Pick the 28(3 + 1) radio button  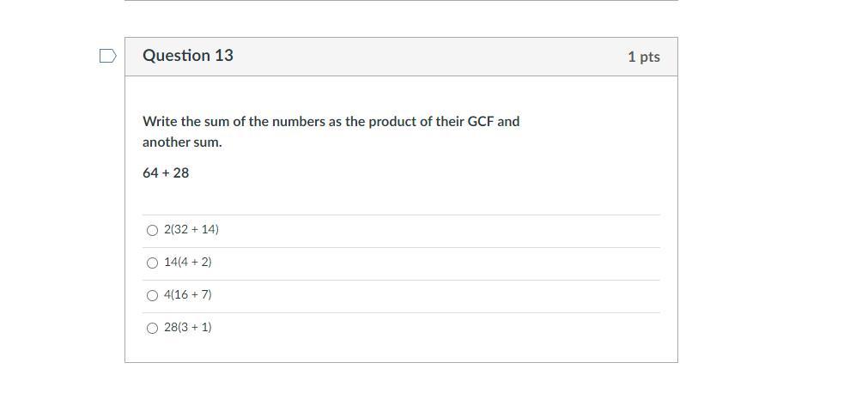tap(153, 328)
